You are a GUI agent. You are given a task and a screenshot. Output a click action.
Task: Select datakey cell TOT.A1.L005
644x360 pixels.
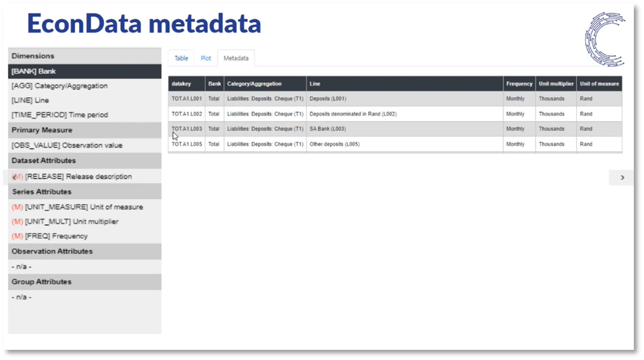[x=187, y=144]
